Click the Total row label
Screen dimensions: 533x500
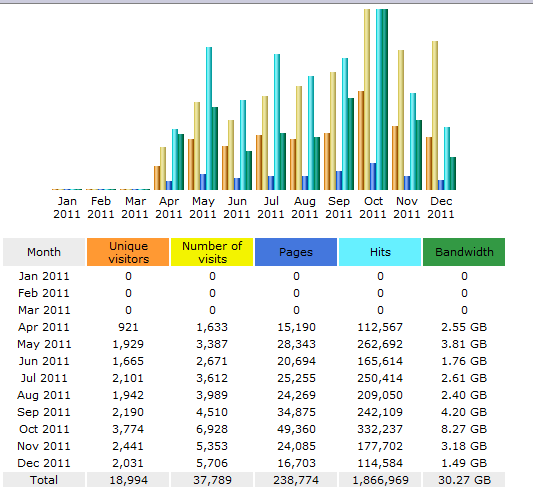pyautogui.click(x=44, y=480)
